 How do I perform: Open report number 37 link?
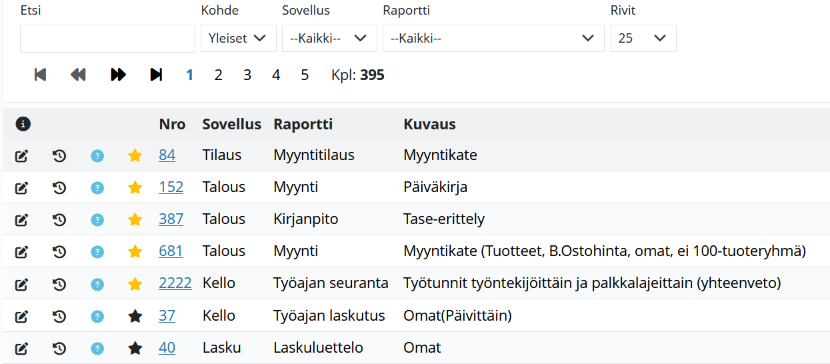coord(167,316)
